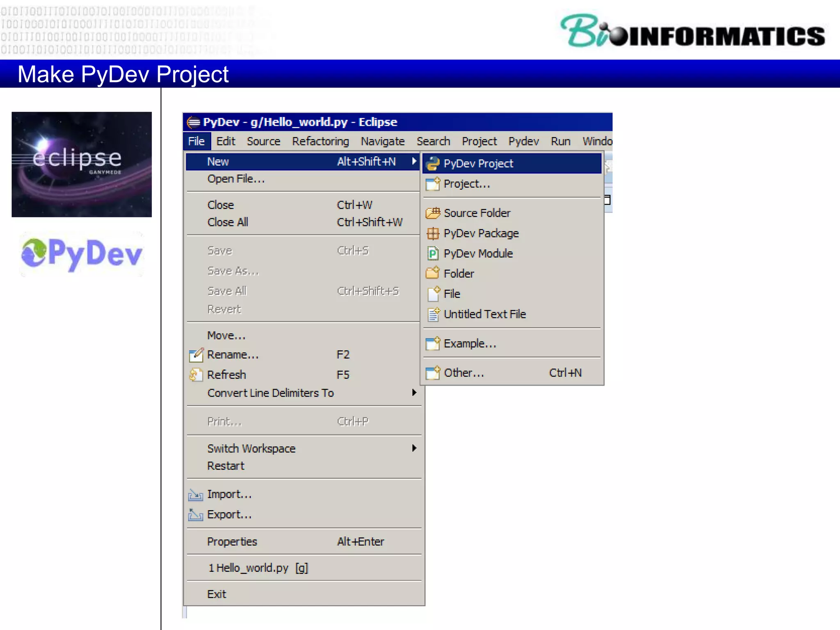Click the Refresh icon in File menu
The width and height of the screenshot is (840, 630).
pyautogui.click(x=196, y=375)
